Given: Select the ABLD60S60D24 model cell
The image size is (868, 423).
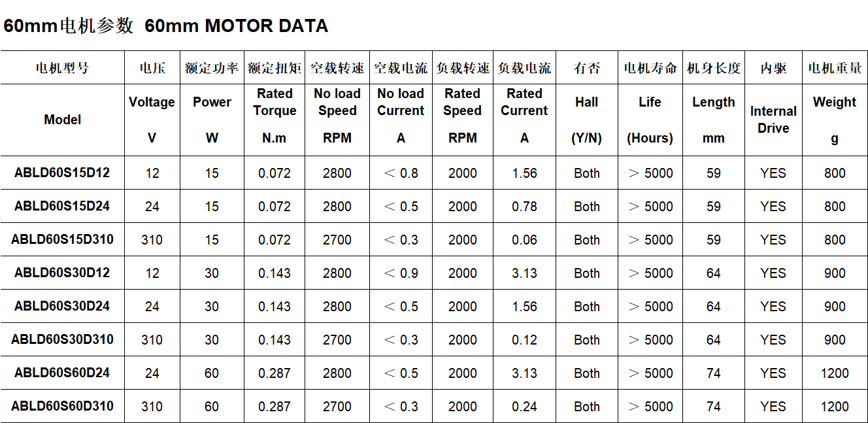Looking at the screenshot, I should [62, 373].
